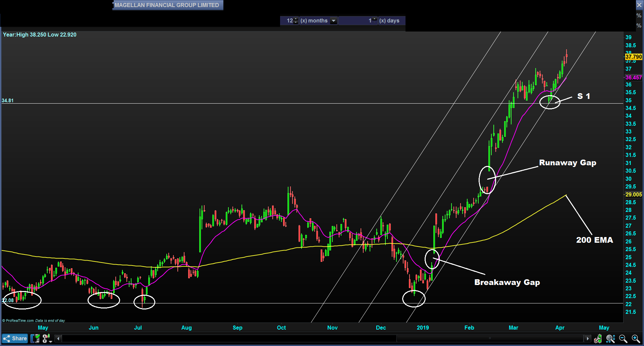Close the chart window
The image size is (644, 346).
point(639,5)
